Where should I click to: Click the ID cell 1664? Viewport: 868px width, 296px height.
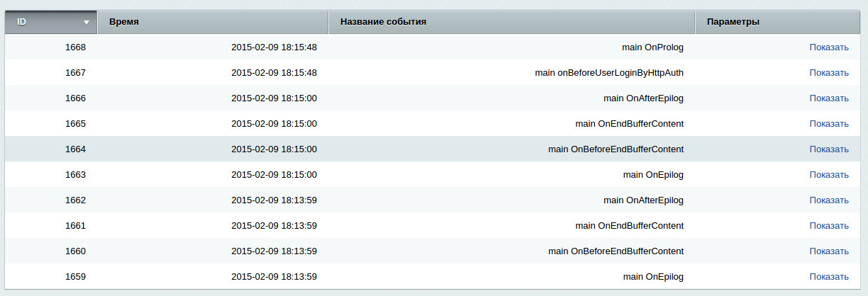pyautogui.click(x=75, y=149)
